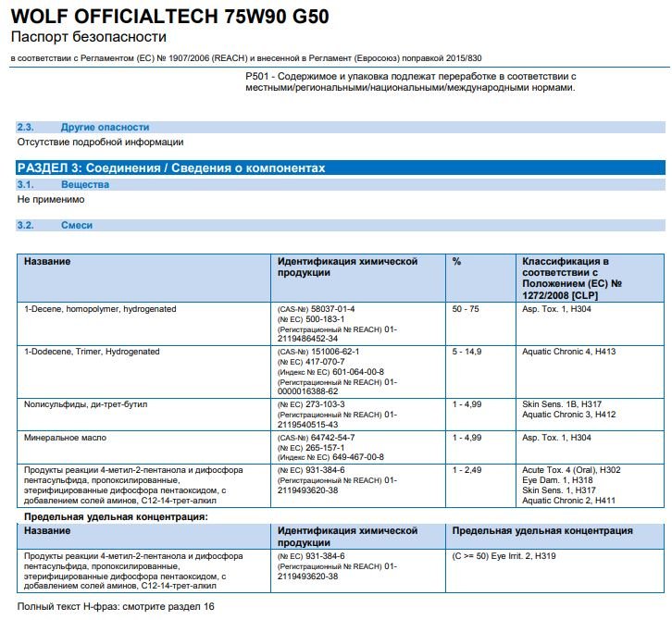Click the REACH regulation line mentioning 1907/2006
Image resolution: width=672 pixels, height=620 pixels.
(x=246, y=58)
